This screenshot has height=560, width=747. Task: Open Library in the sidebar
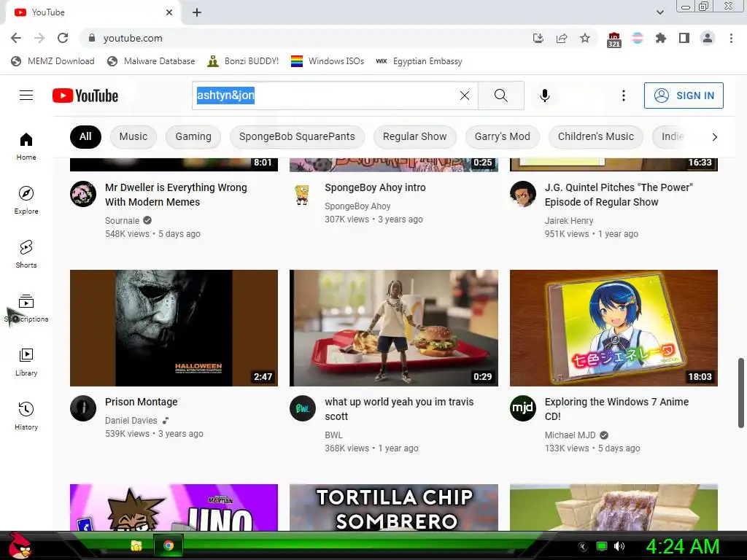pyautogui.click(x=26, y=362)
